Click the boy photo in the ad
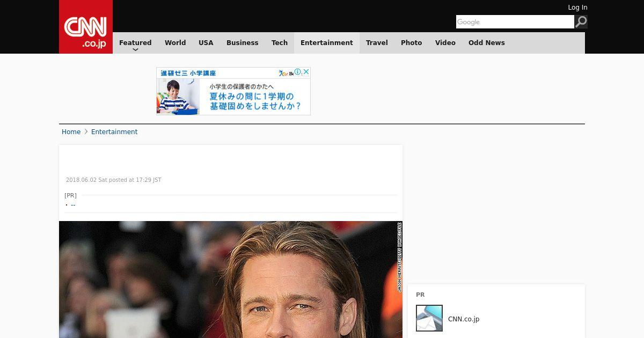Image resolution: width=644 pixels, height=338 pixels. click(x=178, y=97)
